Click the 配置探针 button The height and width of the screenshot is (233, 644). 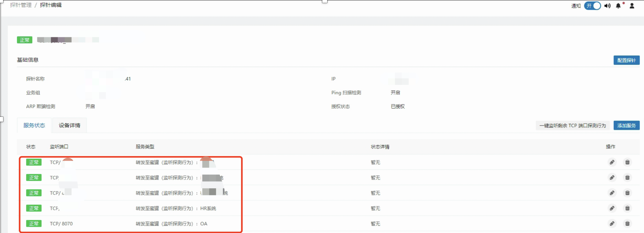tap(626, 60)
